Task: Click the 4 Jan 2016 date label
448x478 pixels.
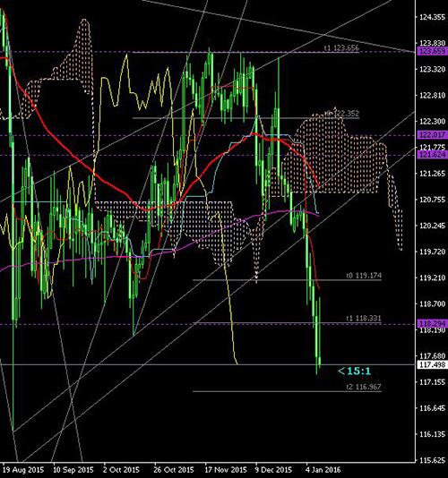Action: coord(323,470)
